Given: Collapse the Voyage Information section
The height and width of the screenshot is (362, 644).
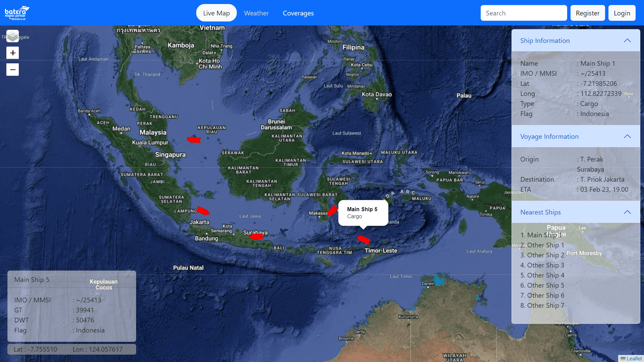Looking at the screenshot, I should [x=627, y=136].
